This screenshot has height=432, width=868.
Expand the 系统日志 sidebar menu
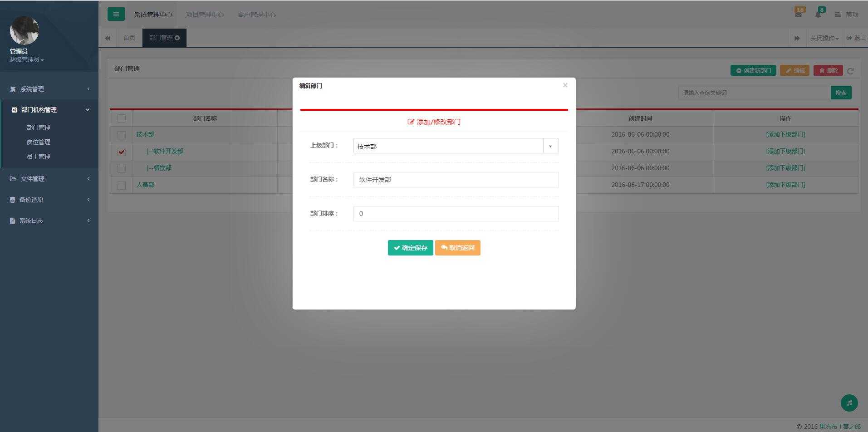click(x=49, y=221)
